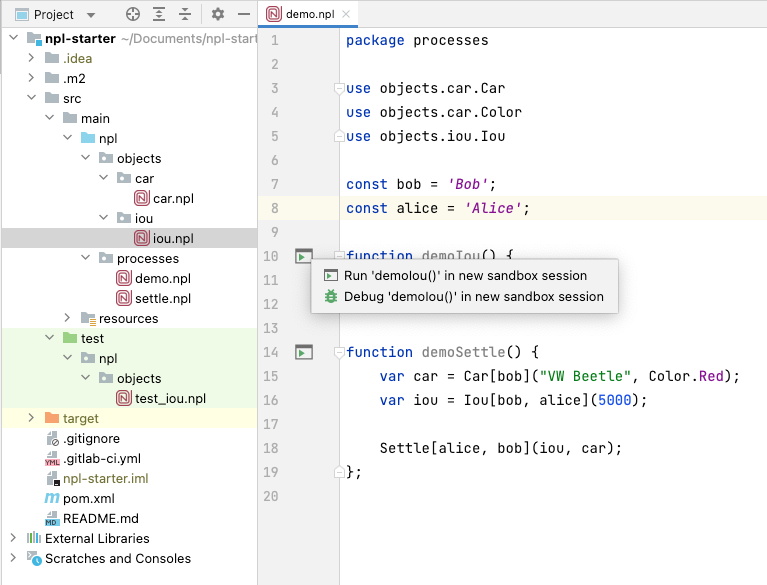Expand the target folder
The image size is (767, 585).
32,418
